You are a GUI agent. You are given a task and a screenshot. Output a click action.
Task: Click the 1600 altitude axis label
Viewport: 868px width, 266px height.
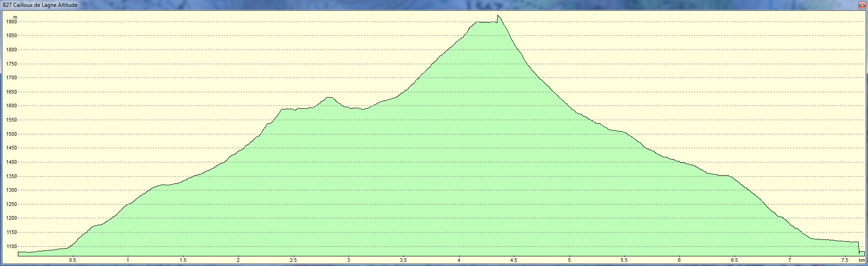(11, 106)
